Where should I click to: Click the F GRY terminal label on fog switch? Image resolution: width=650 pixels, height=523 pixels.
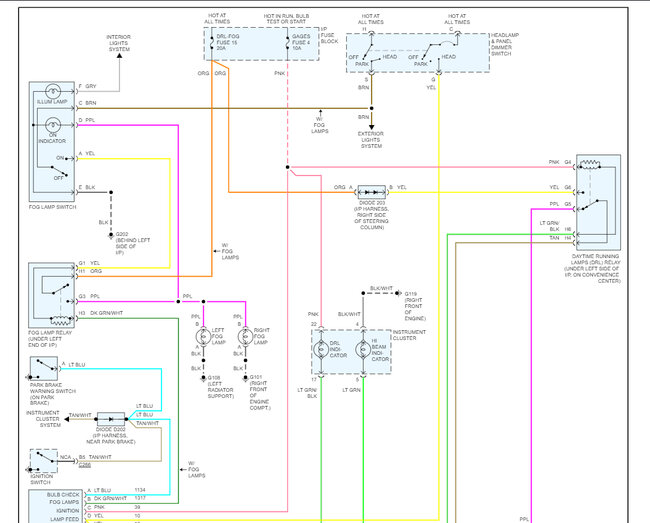87,86
